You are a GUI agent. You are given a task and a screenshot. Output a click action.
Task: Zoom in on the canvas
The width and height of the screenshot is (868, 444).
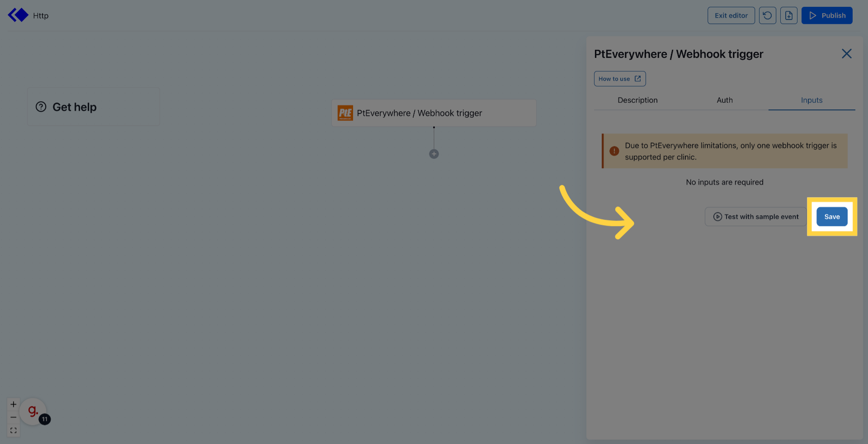pyautogui.click(x=14, y=404)
